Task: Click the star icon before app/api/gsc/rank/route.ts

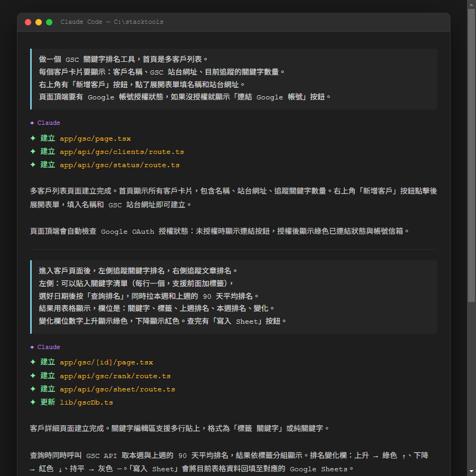Action: coord(33,376)
